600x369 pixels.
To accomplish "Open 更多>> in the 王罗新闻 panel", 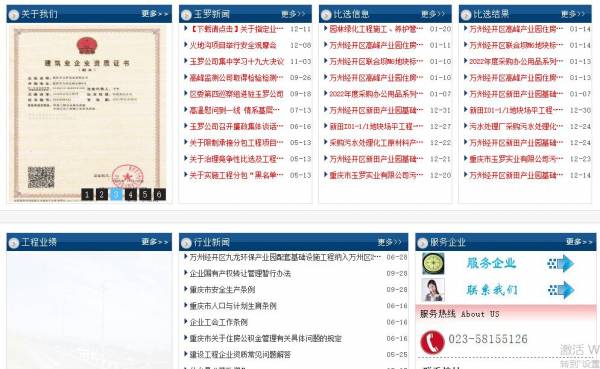I will [293, 14].
